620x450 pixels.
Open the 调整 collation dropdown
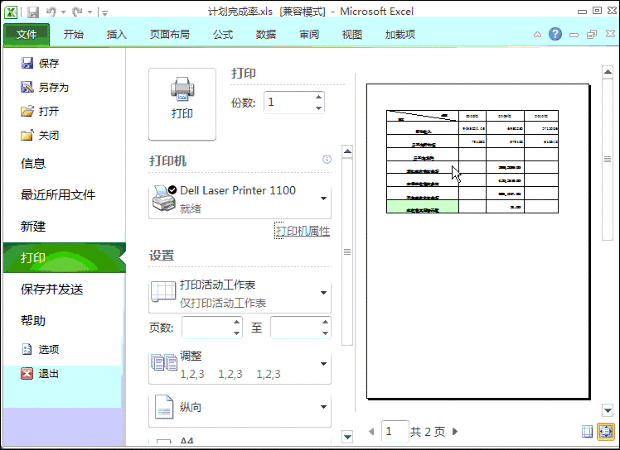click(240, 365)
